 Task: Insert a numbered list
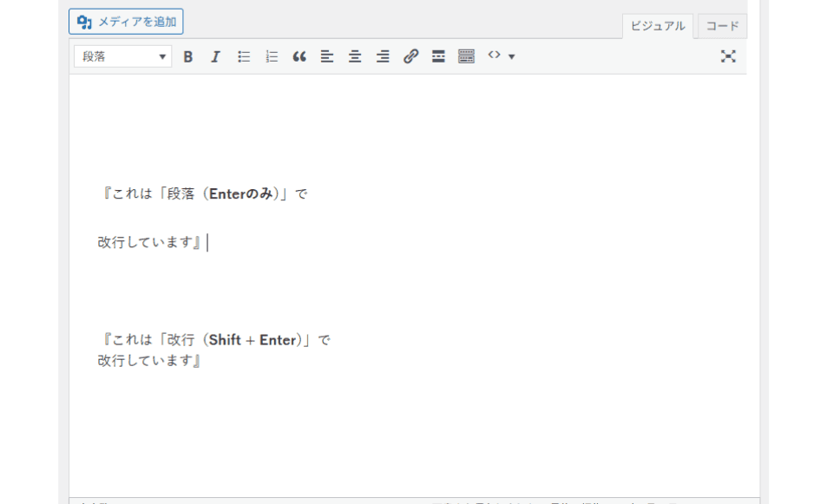coord(272,56)
